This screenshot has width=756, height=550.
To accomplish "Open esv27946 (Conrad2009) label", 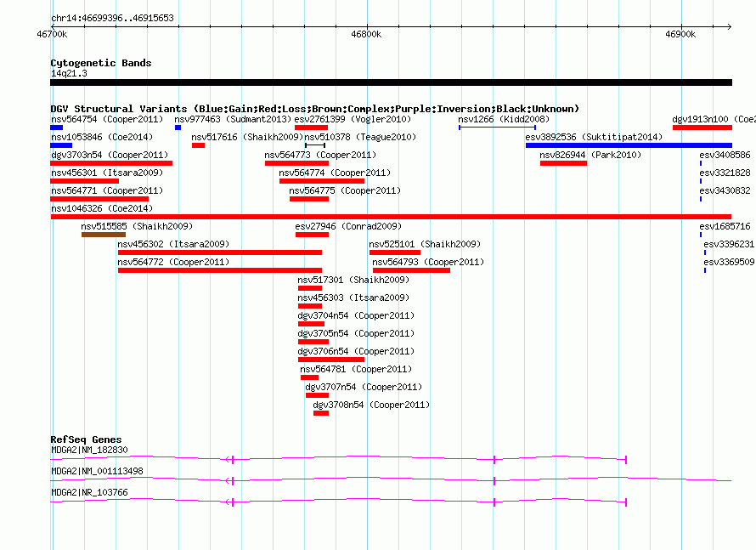I will [x=348, y=226].
